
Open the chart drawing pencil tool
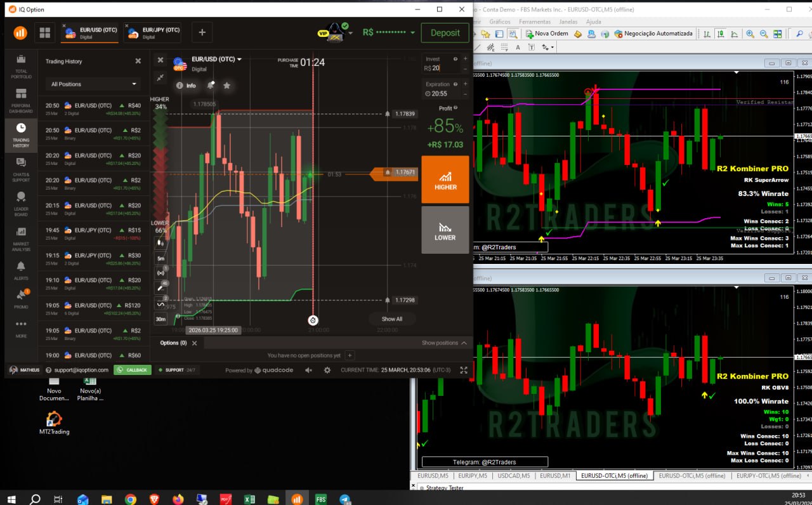click(x=160, y=287)
